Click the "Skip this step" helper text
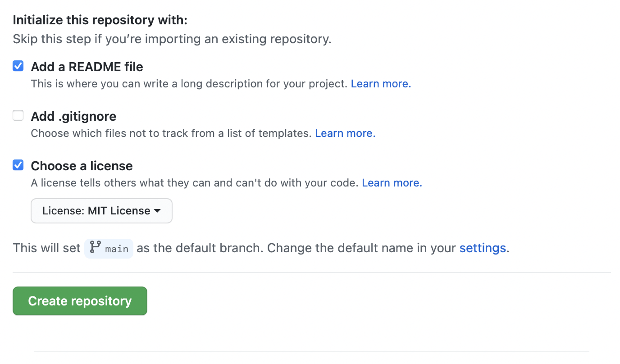620x364 pixels. pyautogui.click(x=172, y=39)
